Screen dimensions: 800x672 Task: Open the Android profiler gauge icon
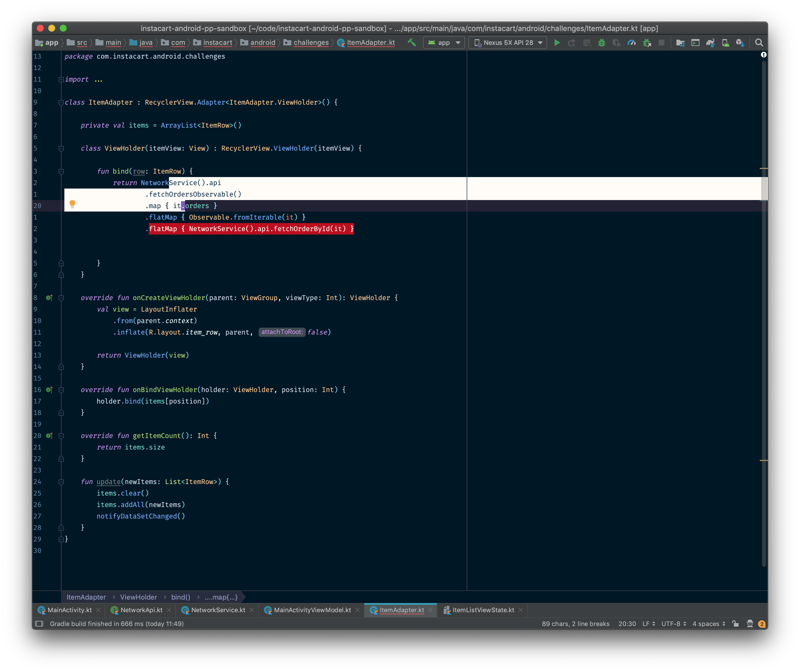(632, 43)
